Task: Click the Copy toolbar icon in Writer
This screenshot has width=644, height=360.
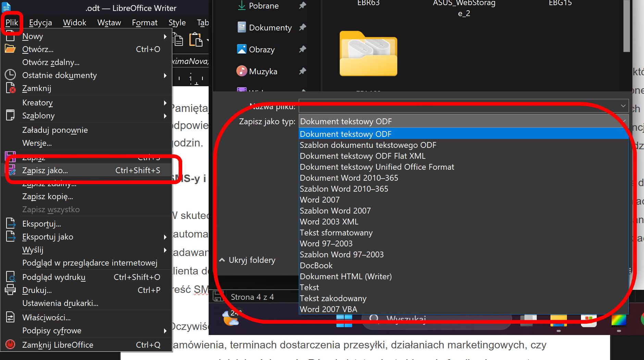Action: coord(178,39)
